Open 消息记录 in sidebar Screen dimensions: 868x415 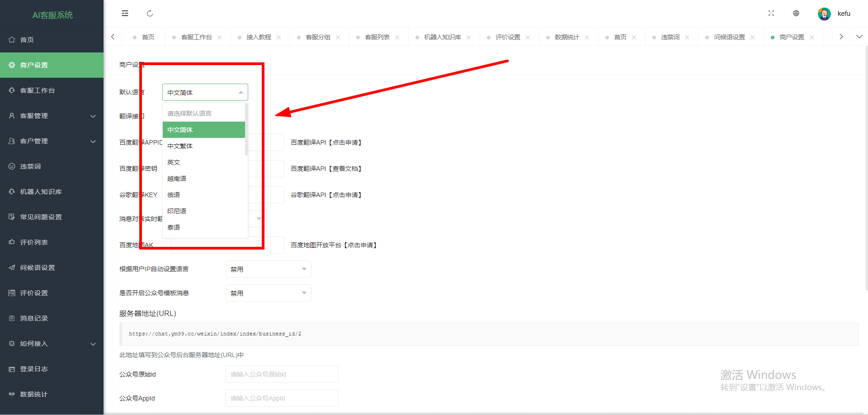tap(52, 318)
